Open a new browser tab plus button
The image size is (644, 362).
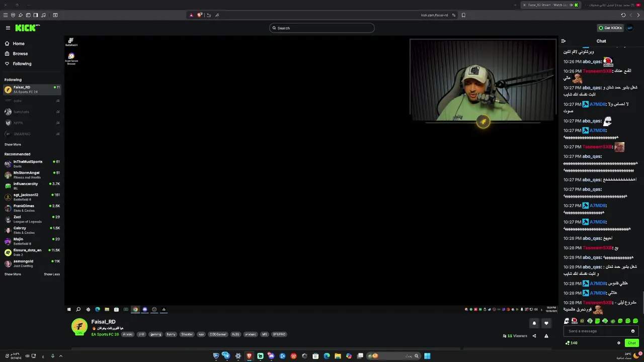coord(515,5)
